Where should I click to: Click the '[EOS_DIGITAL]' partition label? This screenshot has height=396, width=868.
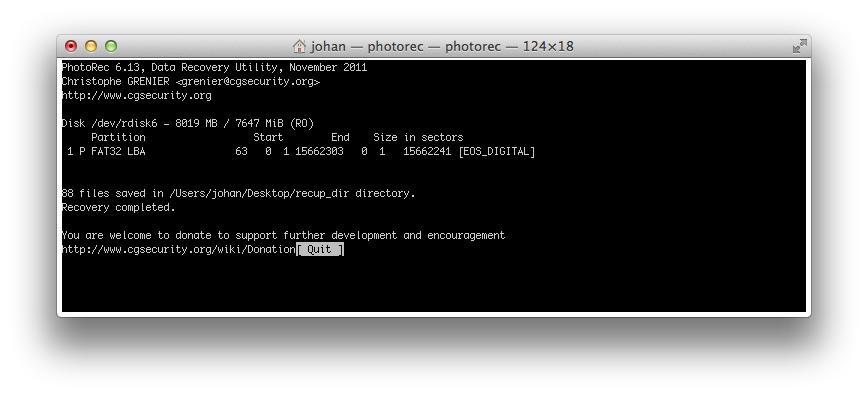[x=497, y=152]
